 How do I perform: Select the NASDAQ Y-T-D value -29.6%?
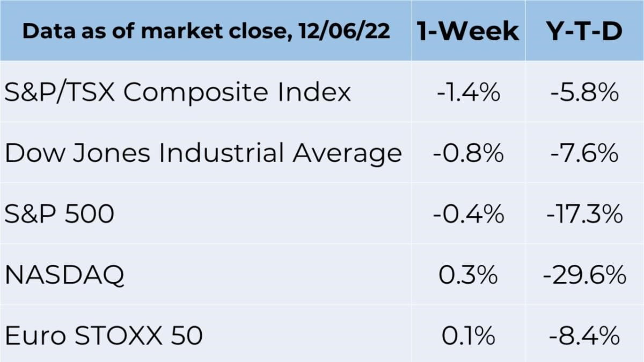(584, 276)
